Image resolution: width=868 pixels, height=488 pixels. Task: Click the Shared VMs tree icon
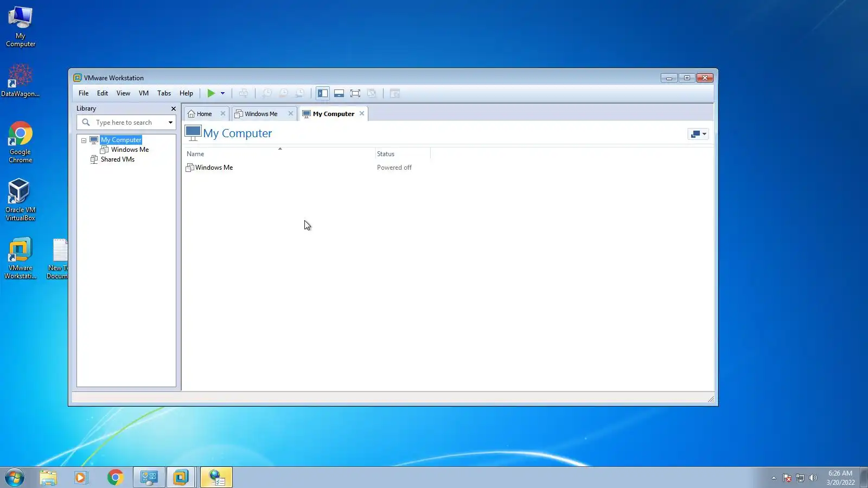click(x=94, y=159)
